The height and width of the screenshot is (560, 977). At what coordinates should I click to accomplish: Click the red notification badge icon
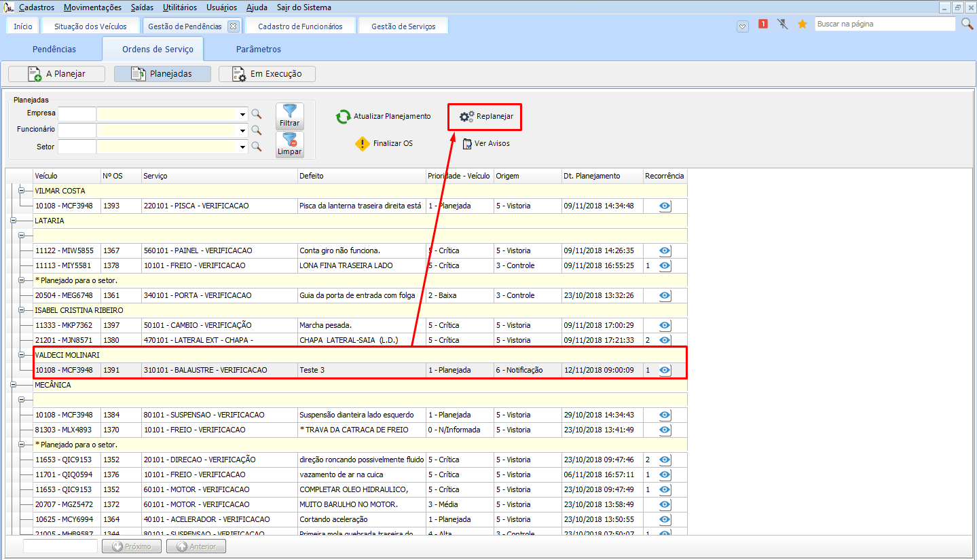point(762,24)
